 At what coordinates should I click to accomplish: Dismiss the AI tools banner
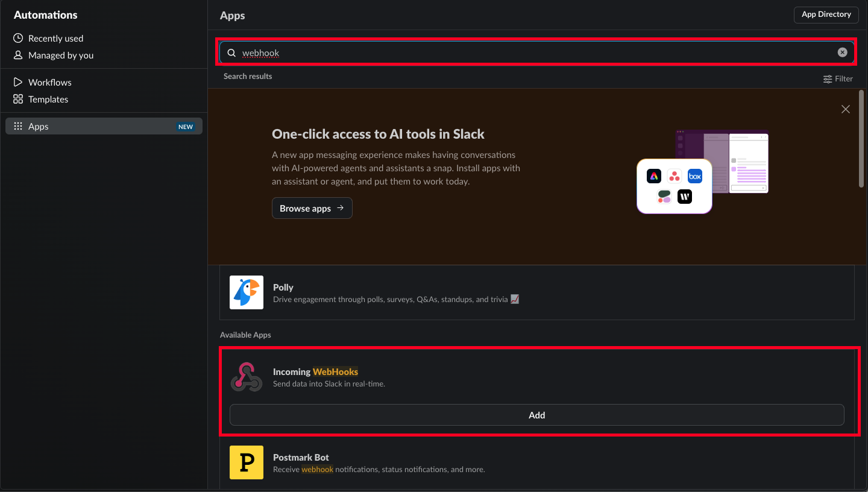click(846, 109)
